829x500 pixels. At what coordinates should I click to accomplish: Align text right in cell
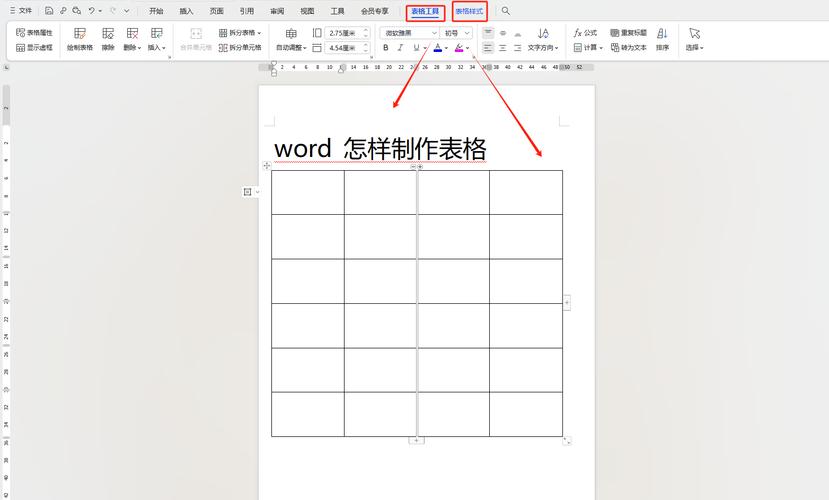click(518, 48)
